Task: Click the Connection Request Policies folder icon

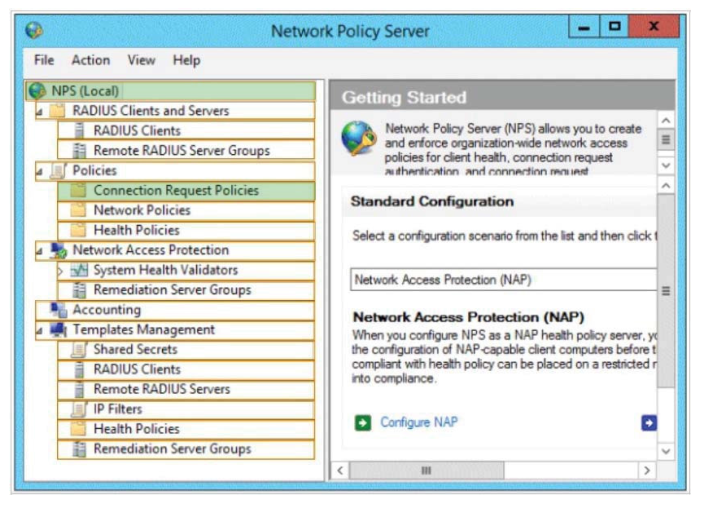Action: click(78, 190)
